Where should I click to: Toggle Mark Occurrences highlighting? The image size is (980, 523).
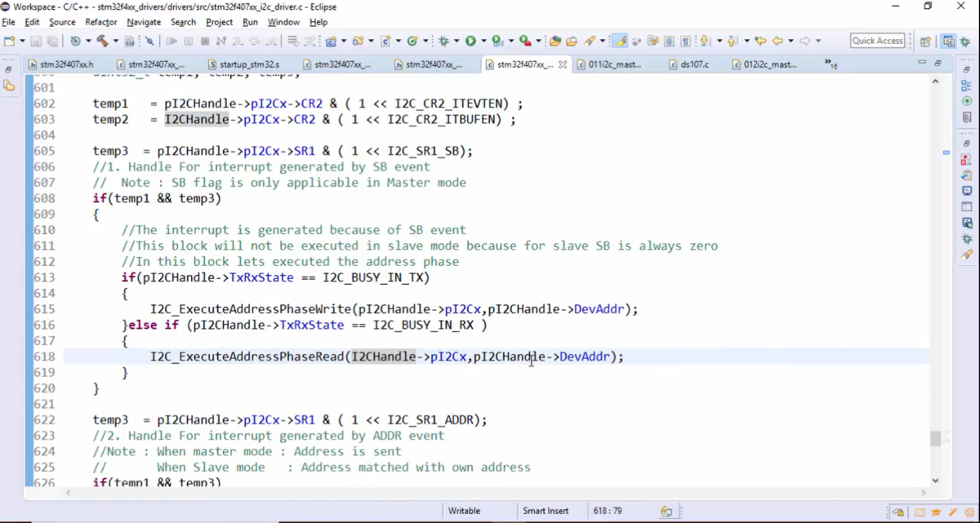(620, 41)
